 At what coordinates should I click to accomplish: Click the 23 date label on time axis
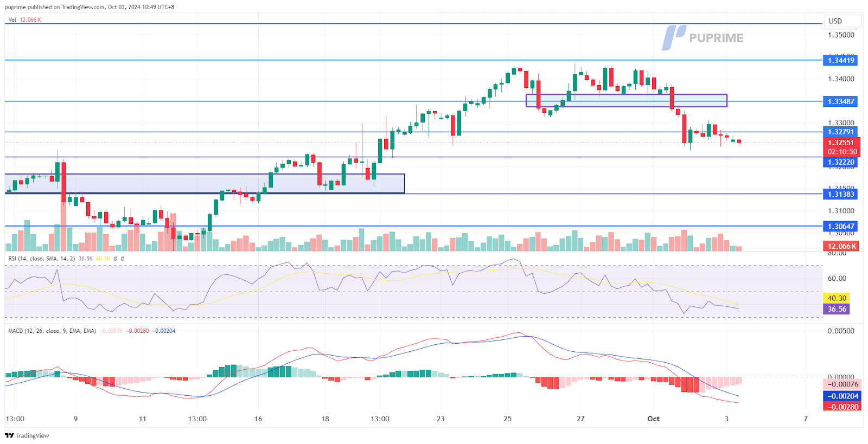(441, 419)
